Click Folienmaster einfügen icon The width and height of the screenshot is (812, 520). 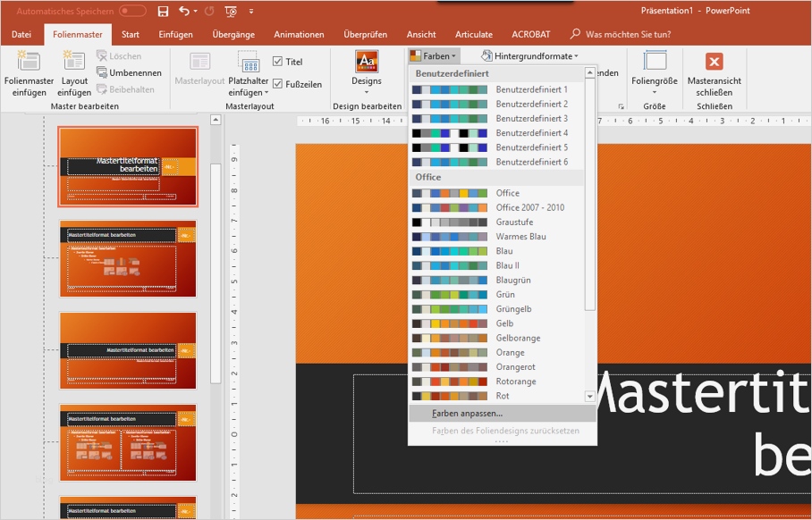pyautogui.click(x=29, y=62)
